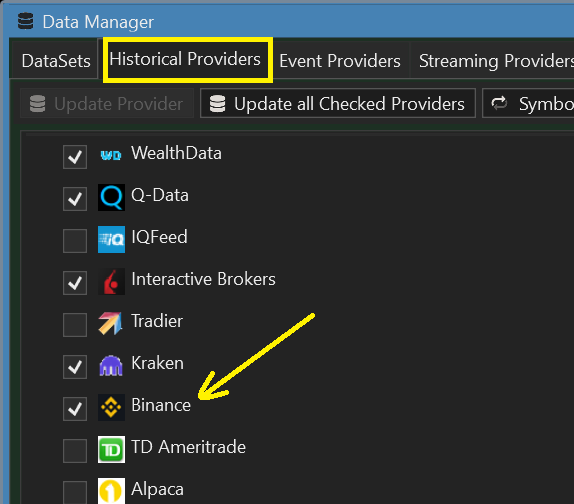Click the Alpaca yellow logo icon
574x504 pixels.
point(111,491)
